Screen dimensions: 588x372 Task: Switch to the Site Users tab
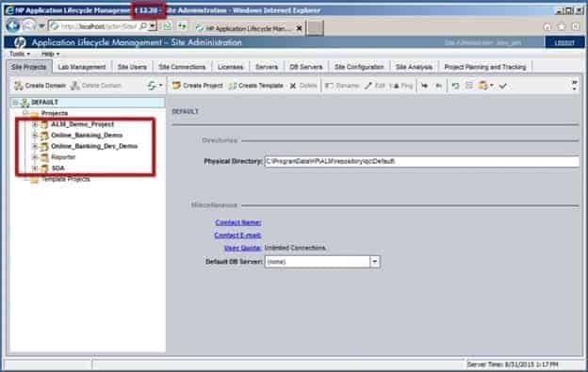point(132,67)
